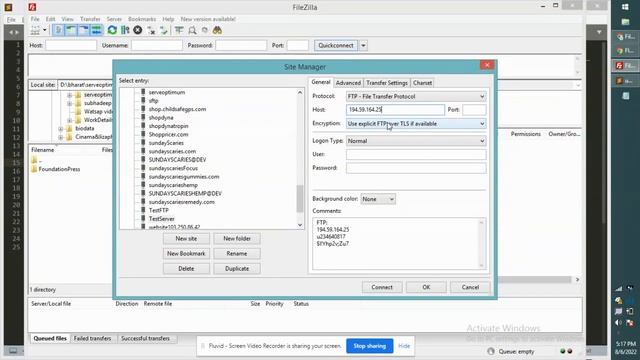
Task: Click Cancel in Site Manager
Action: pos(470,287)
